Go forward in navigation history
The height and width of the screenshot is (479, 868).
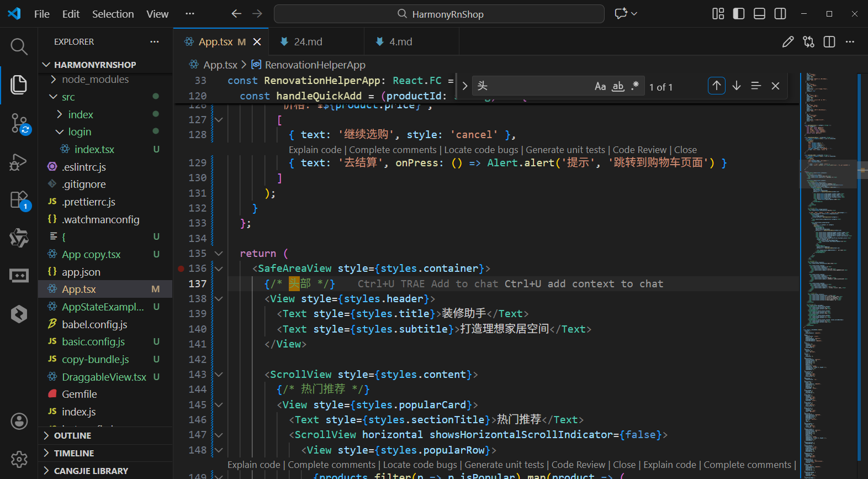click(257, 14)
